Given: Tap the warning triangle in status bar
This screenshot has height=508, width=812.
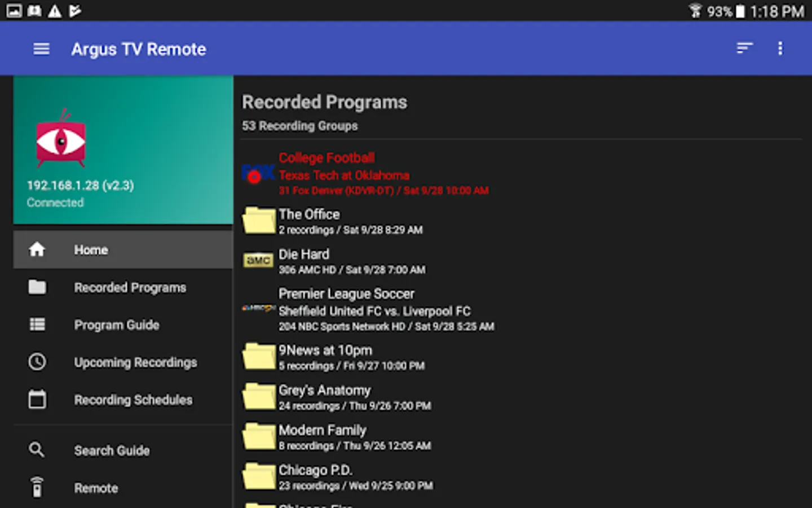Looking at the screenshot, I should [55, 11].
